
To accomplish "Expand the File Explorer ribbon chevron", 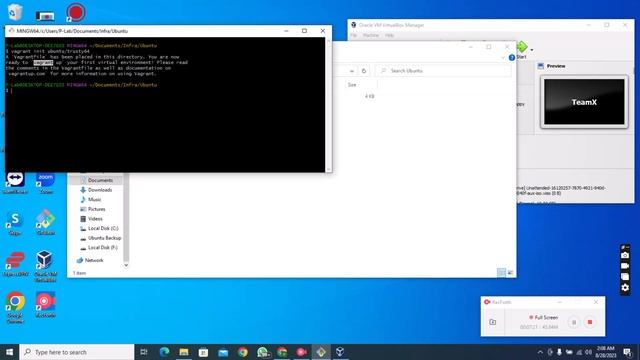I will coord(503,58).
